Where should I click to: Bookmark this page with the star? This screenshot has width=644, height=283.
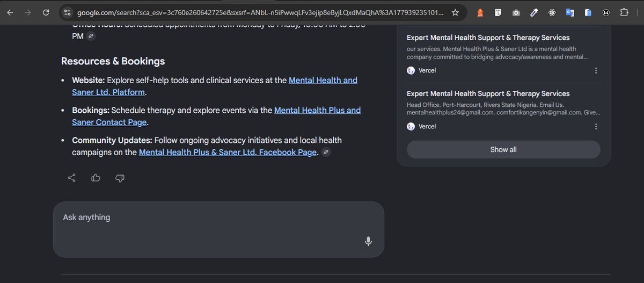coord(455,12)
